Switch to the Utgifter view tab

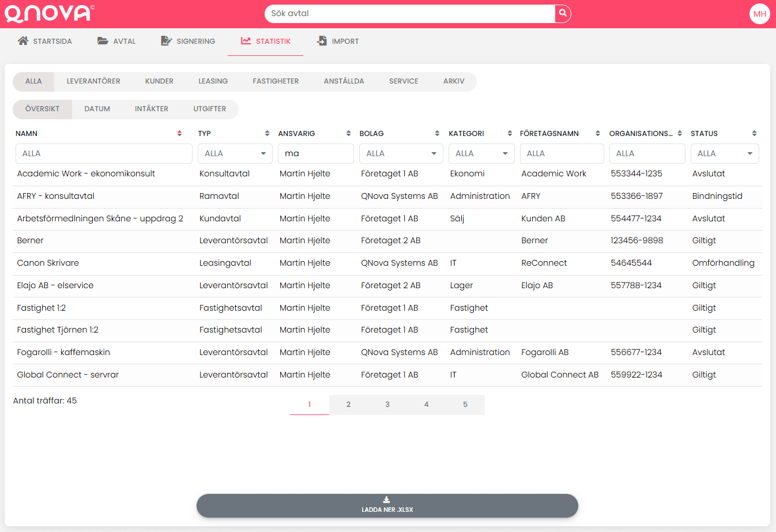210,109
